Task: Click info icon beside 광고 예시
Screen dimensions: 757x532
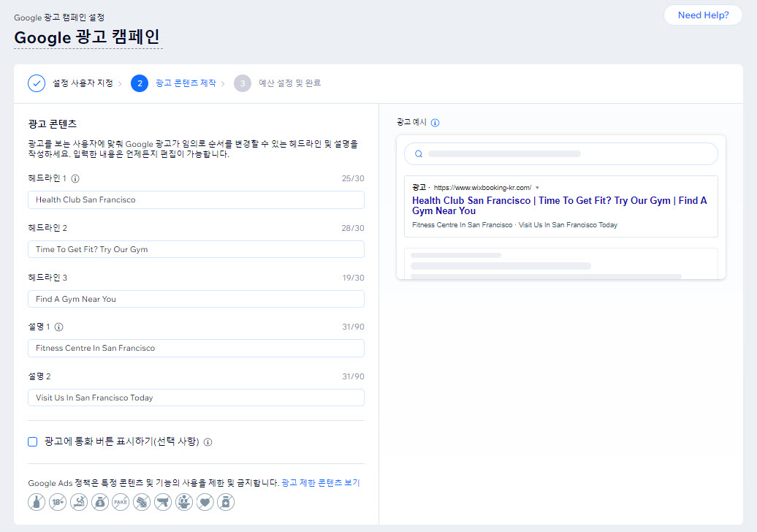Action: point(435,123)
